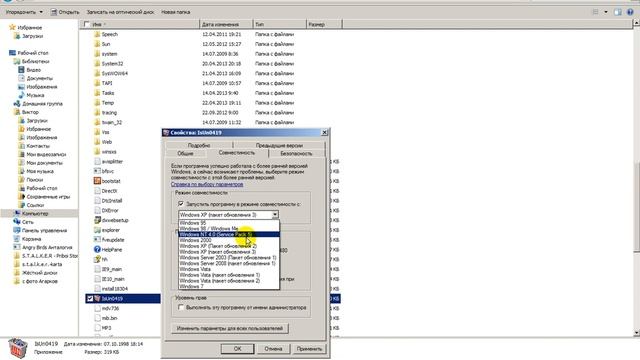This screenshot has width=640, height=360.
Task: Select the HelpPane question mark icon
Action: point(97,249)
